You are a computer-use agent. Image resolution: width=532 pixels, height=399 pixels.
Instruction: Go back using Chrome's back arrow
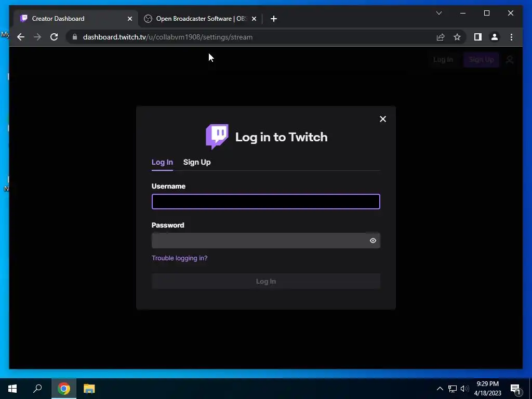click(21, 37)
